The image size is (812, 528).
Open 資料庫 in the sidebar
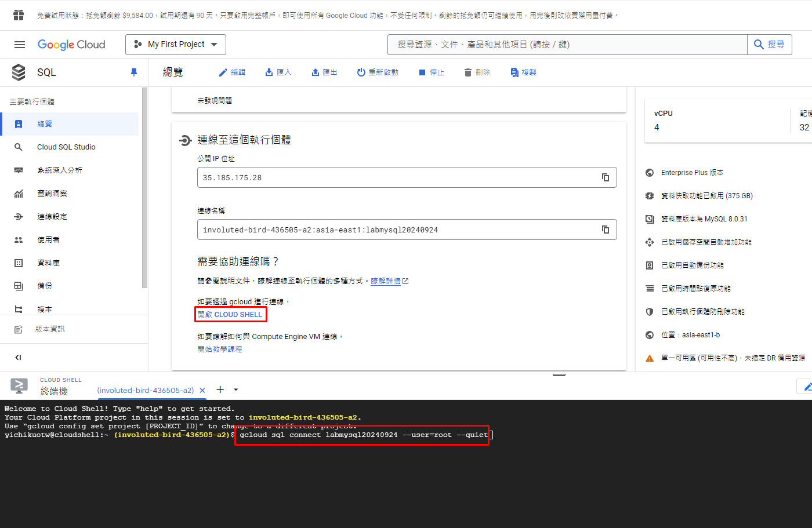point(70,263)
